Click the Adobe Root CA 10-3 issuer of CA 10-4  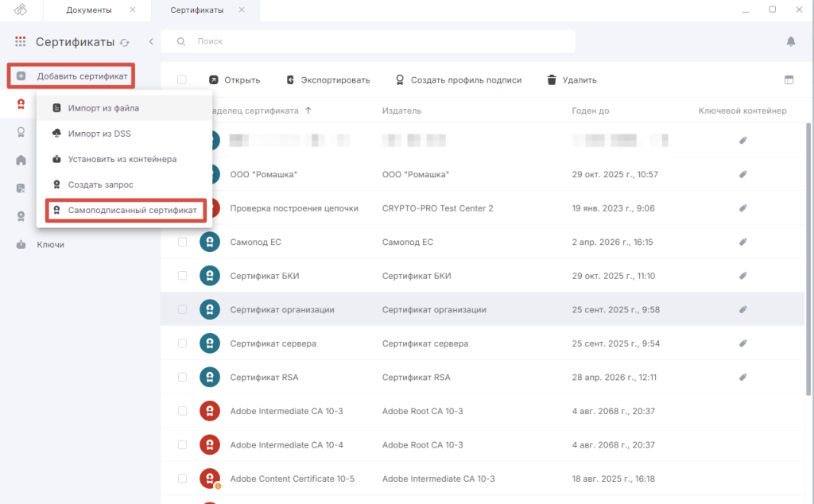coord(423,445)
